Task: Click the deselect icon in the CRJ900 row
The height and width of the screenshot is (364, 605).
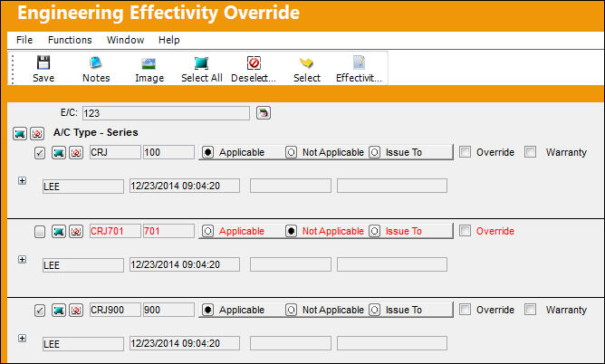Action: (x=76, y=310)
